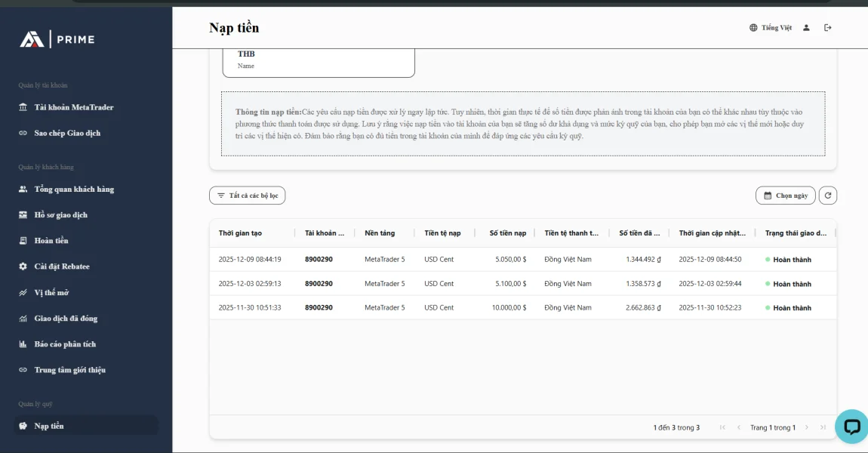Select the row created 2025-11-30 10:51:33

(523, 307)
